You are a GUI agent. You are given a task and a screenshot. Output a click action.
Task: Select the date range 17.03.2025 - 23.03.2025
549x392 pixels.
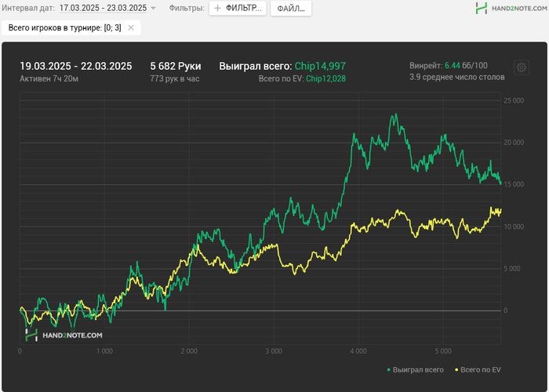103,8
